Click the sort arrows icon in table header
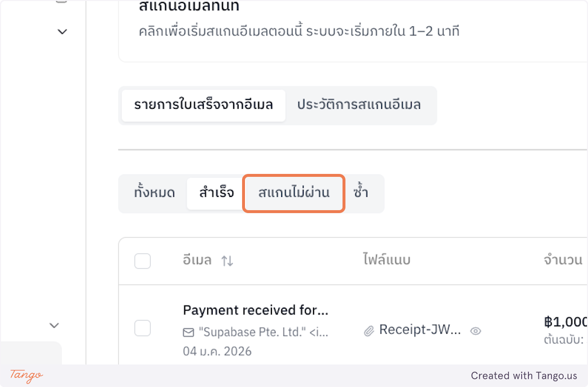 tap(226, 261)
